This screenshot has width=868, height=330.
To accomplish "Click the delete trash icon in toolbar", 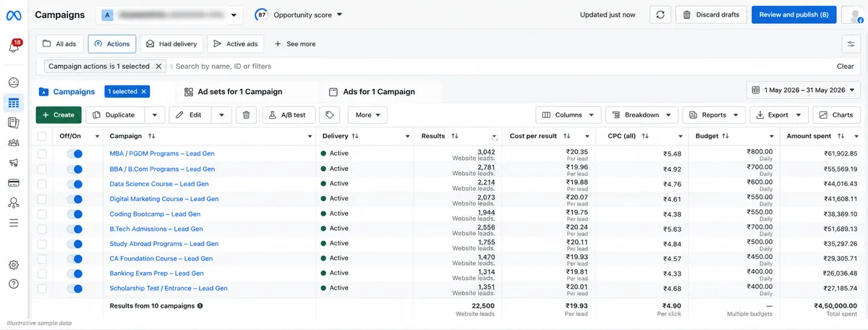I will click(x=247, y=114).
